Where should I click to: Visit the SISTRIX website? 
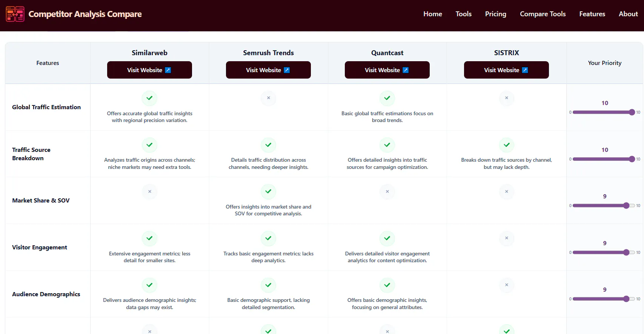[x=506, y=70]
